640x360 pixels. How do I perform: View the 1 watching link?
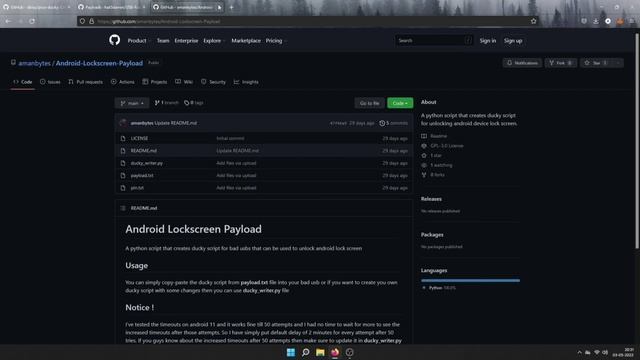click(437, 165)
